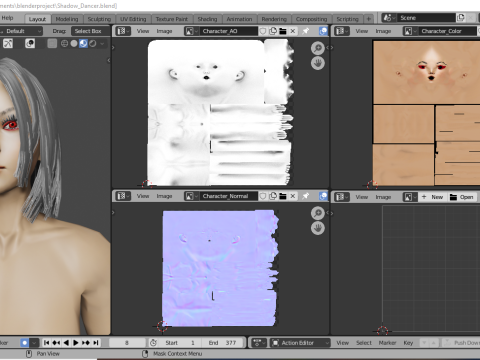Open the Scripting workspace tab
The height and width of the screenshot is (360, 480).
click(347, 19)
